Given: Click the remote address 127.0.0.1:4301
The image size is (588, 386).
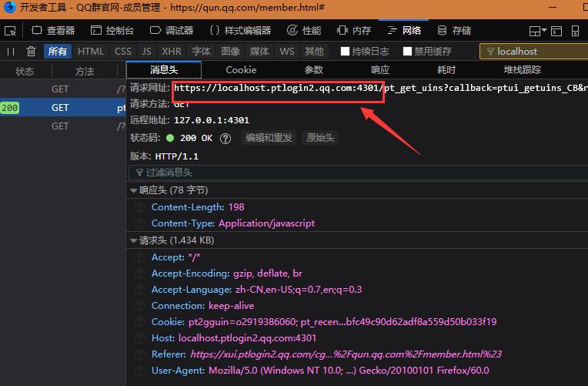Looking at the screenshot, I should pyautogui.click(x=212, y=120).
